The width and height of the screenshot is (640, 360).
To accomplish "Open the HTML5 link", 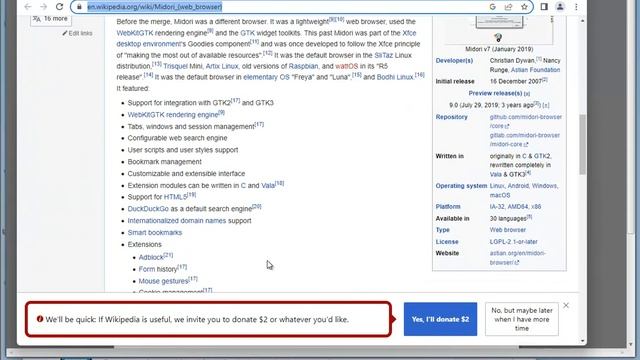I will click(175, 197).
